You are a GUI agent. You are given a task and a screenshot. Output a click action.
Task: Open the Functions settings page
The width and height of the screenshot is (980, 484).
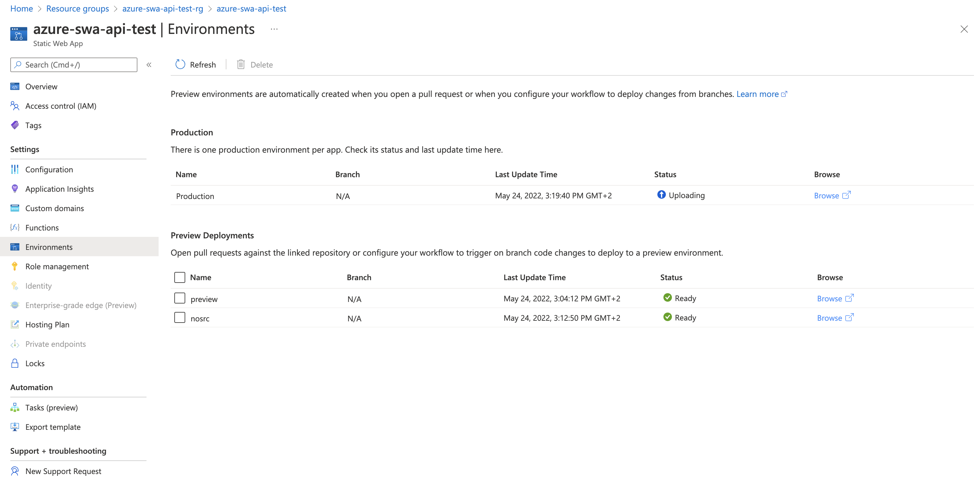pos(42,227)
